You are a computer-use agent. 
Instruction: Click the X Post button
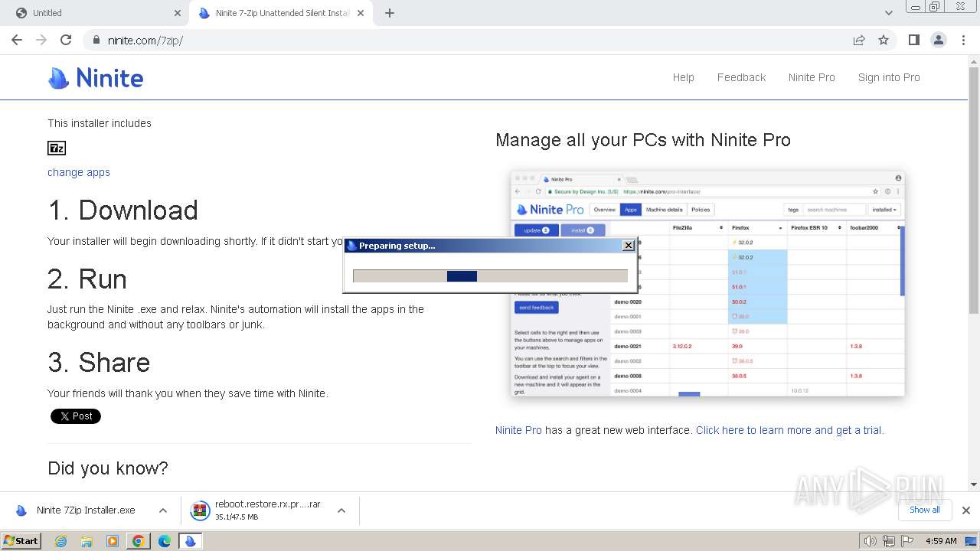[76, 416]
